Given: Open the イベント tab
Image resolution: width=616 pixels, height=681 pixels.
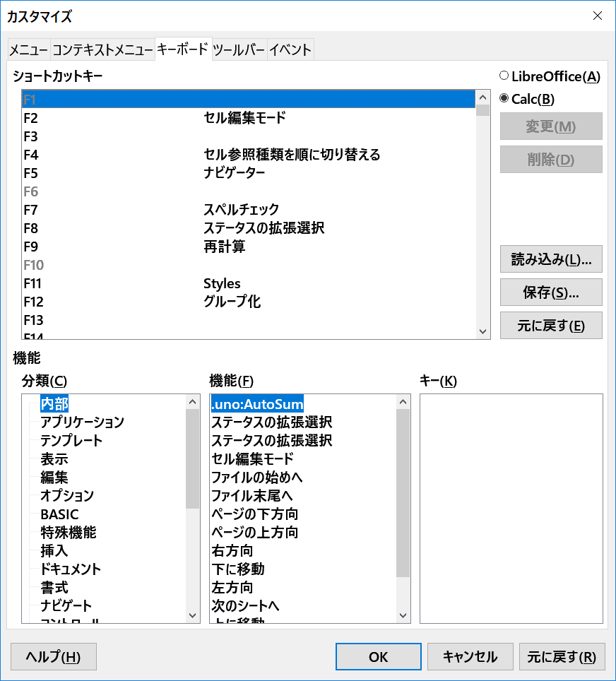Looking at the screenshot, I should click(290, 49).
